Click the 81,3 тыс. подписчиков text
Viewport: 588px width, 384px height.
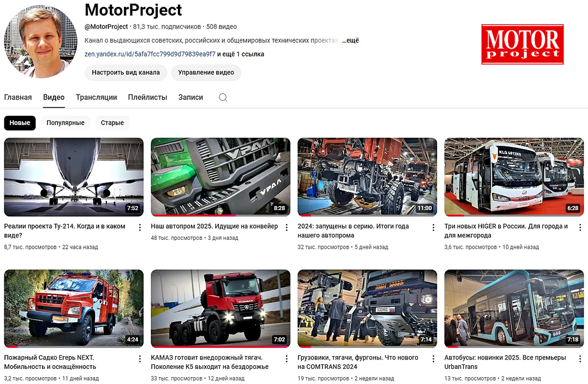167,26
